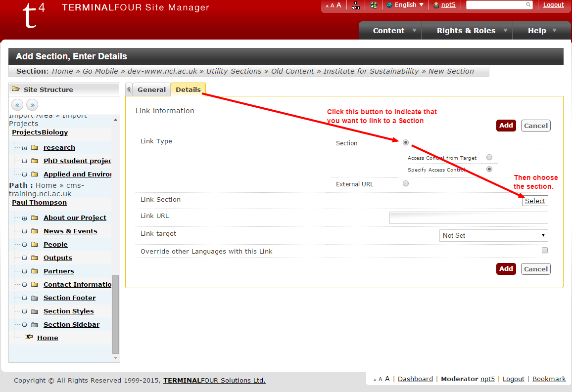This screenshot has height=392, width=572.
Task: Click the tab scroll-left arrow before General
Action: tap(129, 89)
